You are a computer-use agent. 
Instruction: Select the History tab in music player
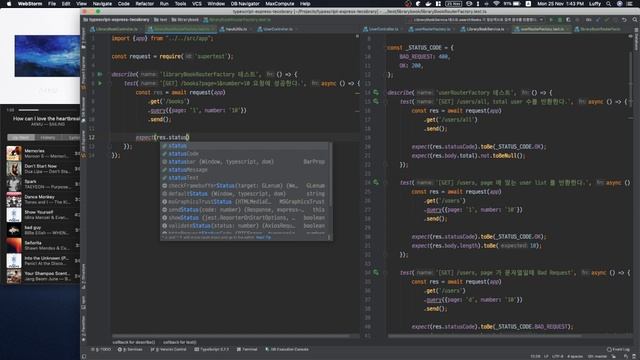tap(48, 138)
